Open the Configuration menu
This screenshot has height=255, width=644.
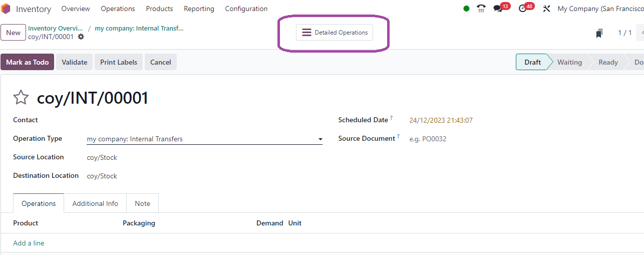(246, 9)
